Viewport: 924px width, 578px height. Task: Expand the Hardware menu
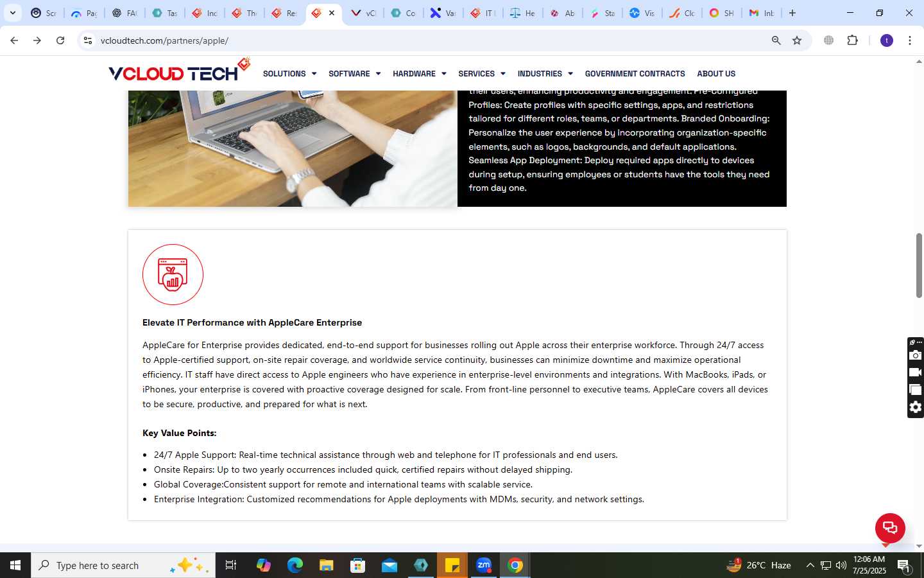(x=419, y=74)
